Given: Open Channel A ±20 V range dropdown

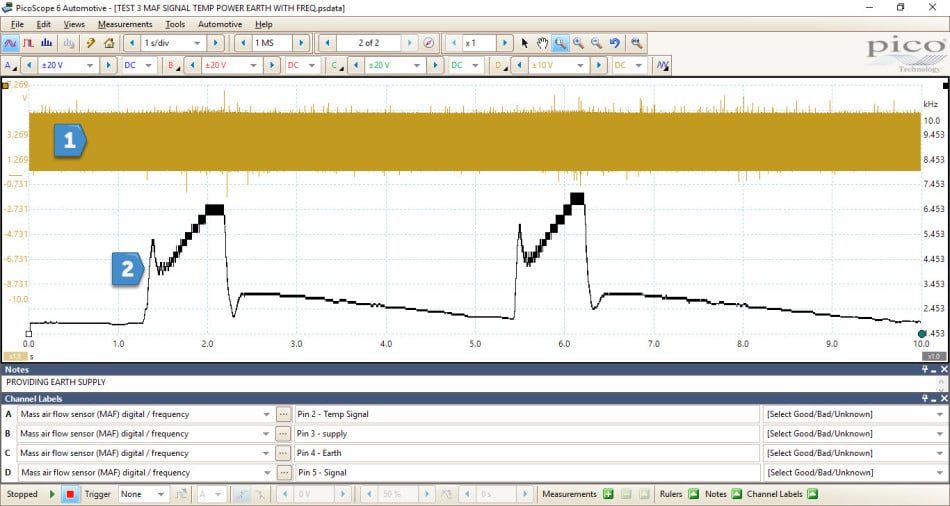Looking at the screenshot, I should [x=90, y=65].
